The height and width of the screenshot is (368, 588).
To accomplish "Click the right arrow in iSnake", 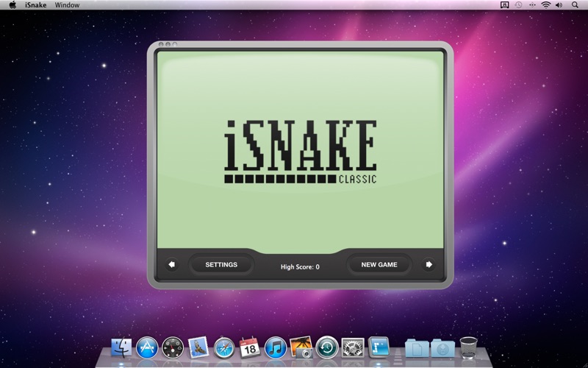I will pos(429,264).
